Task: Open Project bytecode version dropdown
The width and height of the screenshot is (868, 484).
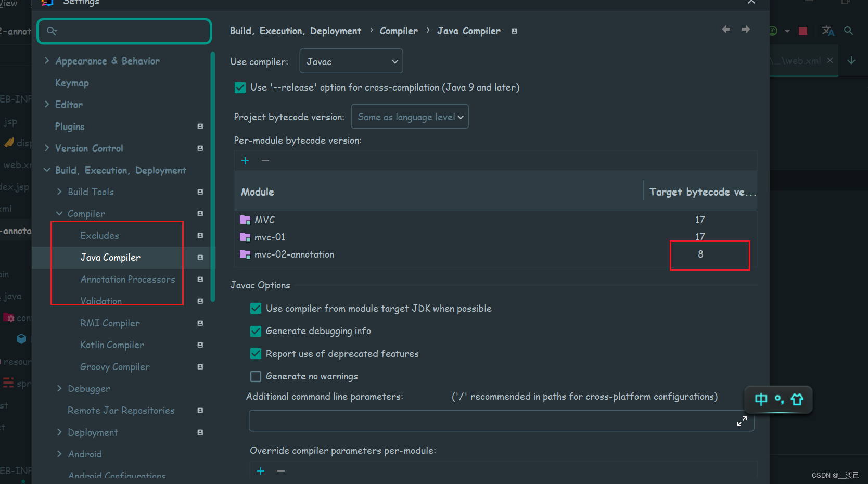Action: tap(410, 117)
